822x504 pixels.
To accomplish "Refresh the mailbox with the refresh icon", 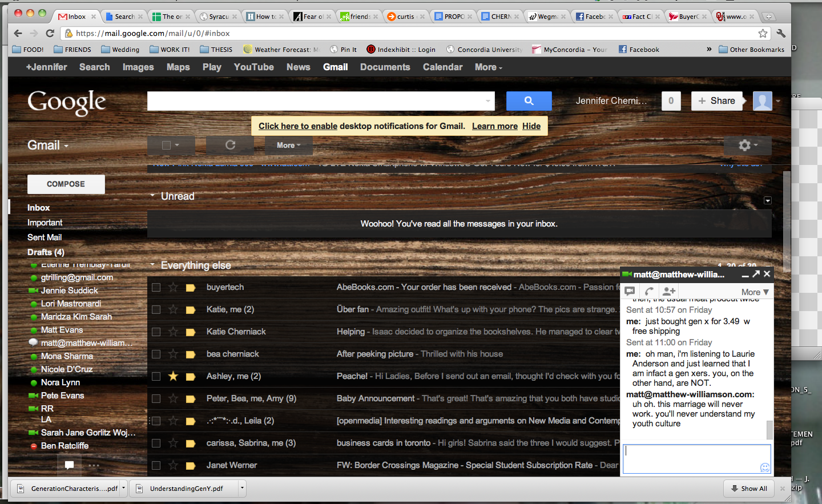I will click(230, 145).
